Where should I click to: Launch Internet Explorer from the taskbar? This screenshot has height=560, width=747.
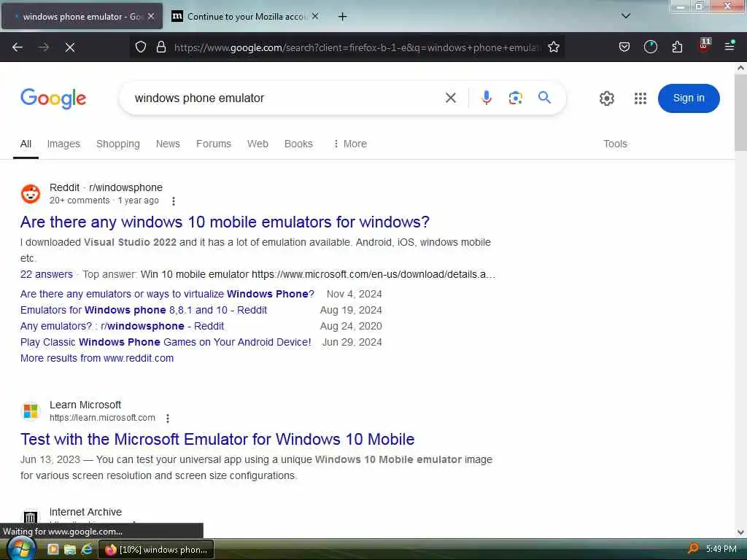[x=86, y=550]
